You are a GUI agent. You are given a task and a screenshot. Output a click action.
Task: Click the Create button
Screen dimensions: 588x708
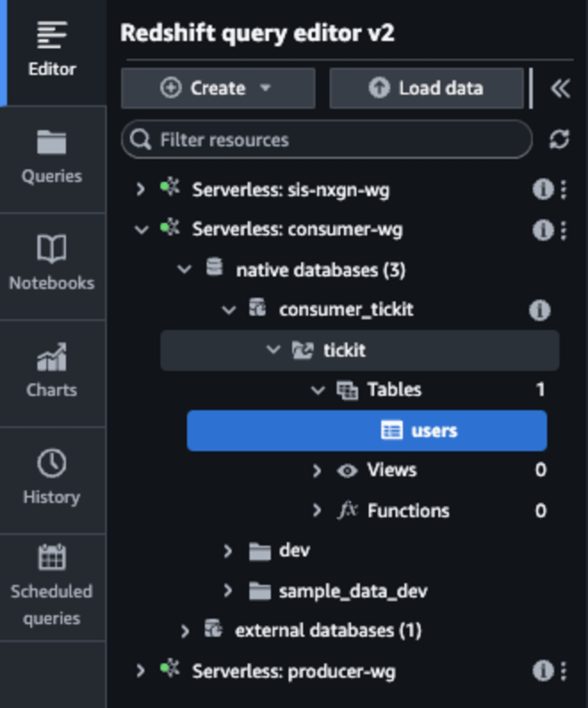(218, 88)
